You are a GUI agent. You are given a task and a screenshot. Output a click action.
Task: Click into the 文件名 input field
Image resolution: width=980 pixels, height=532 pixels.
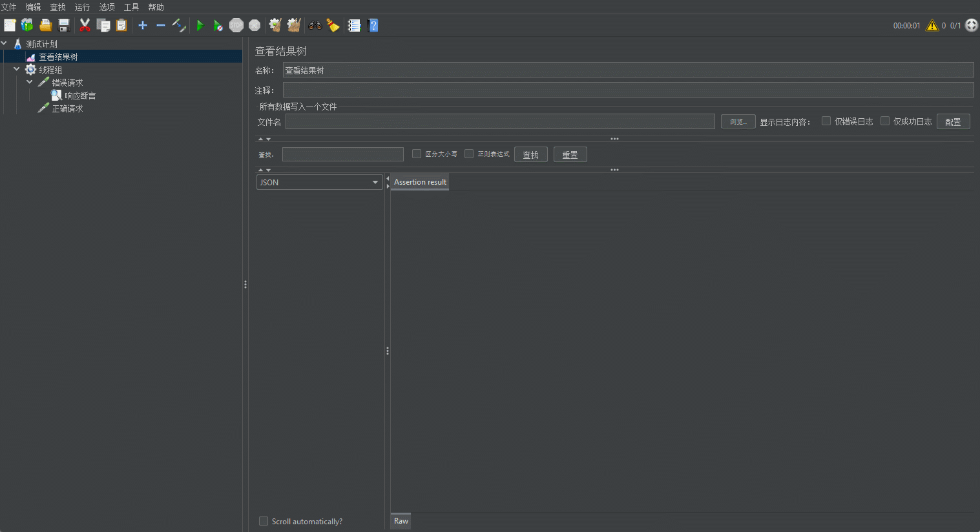point(500,122)
